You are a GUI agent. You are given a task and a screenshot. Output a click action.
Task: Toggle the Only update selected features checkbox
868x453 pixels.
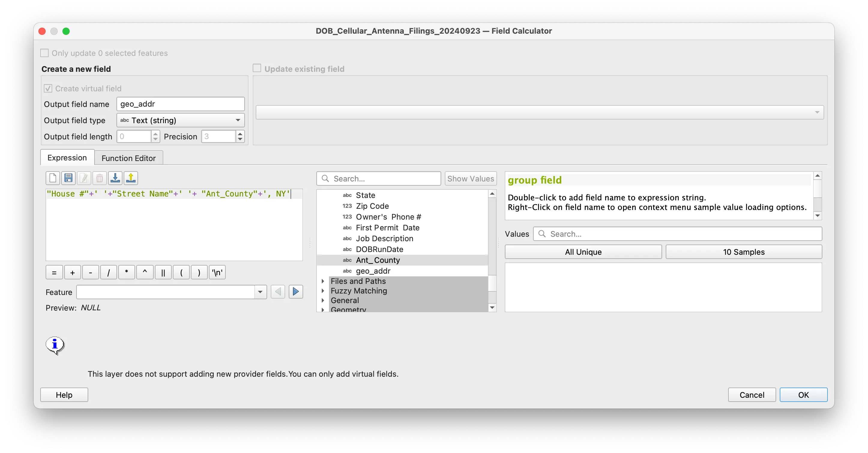pyautogui.click(x=44, y=53)
